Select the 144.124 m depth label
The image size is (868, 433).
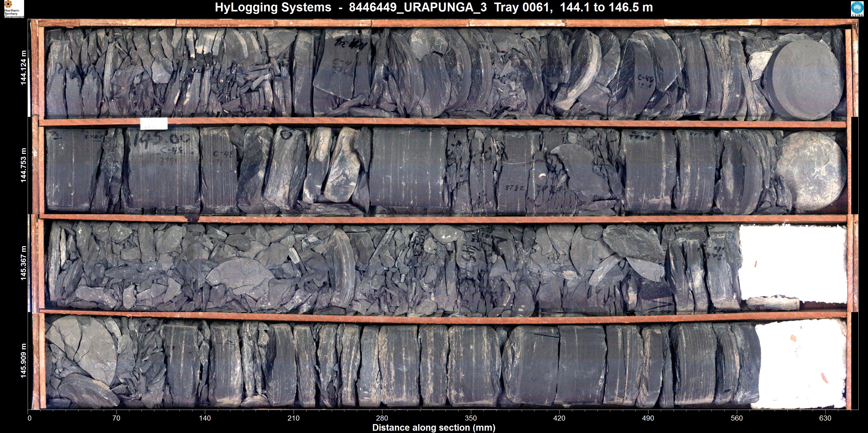[24, 68]
